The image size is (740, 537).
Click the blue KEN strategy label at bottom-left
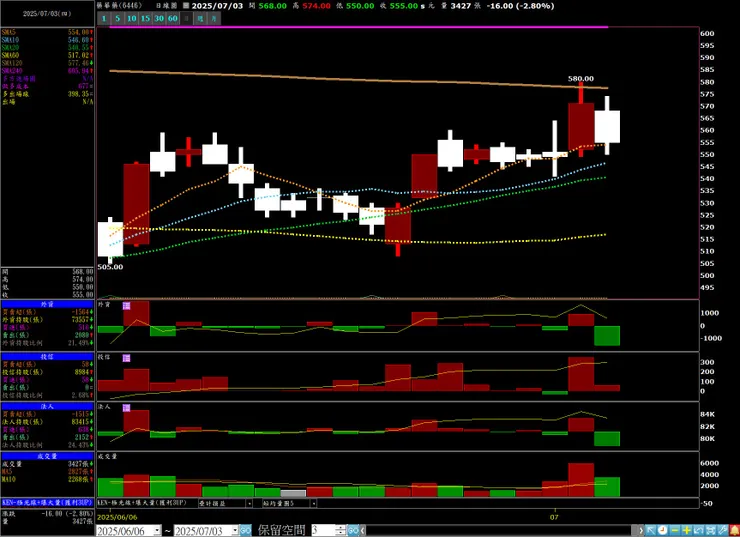coord(47,503)
